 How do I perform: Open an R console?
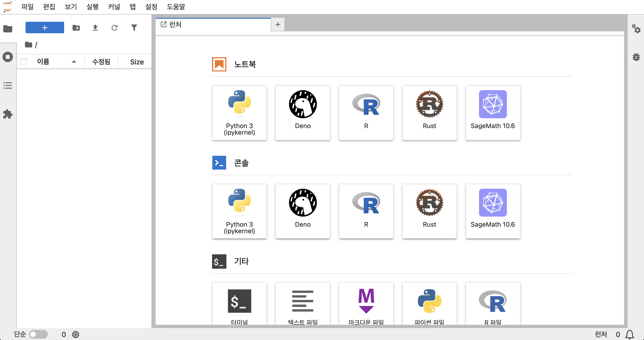(366, 211)
